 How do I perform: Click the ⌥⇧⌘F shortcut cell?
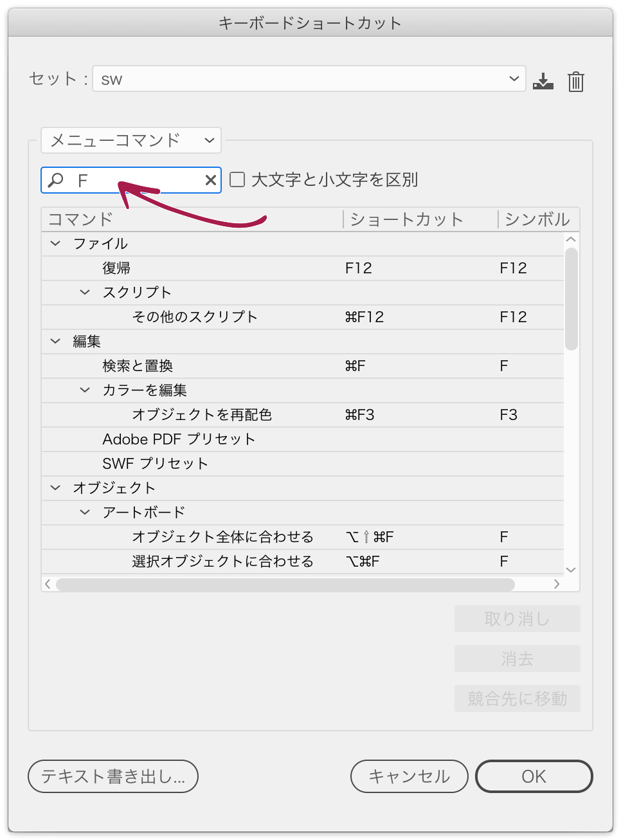(x=370, y=537)
